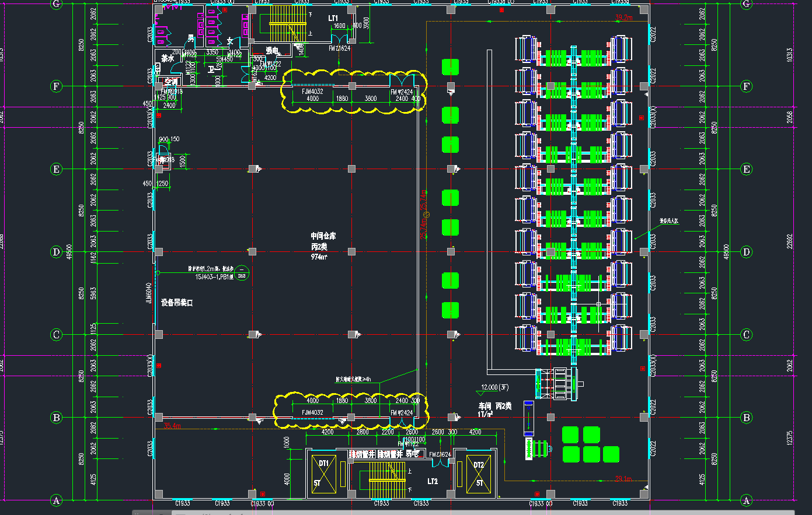Select the red 29.1m distance text
812x515 pixels.
(x=623, y=479)
